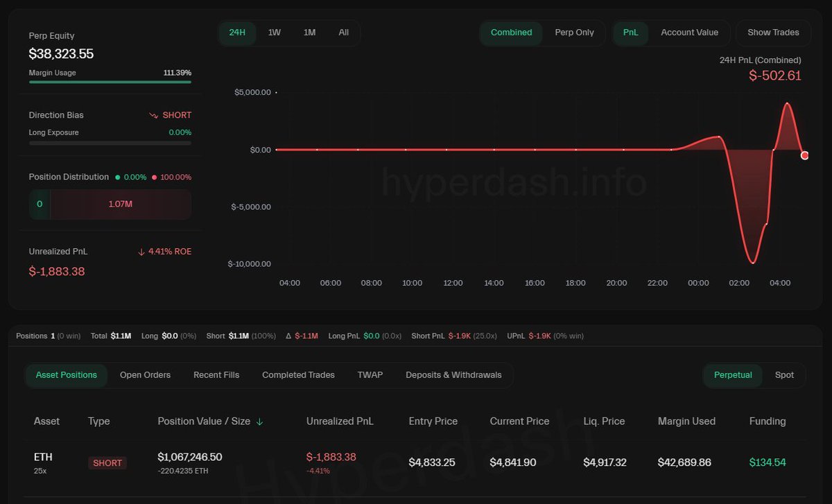
Task: Select the 24H time range
Action: (x=238, y=33)
